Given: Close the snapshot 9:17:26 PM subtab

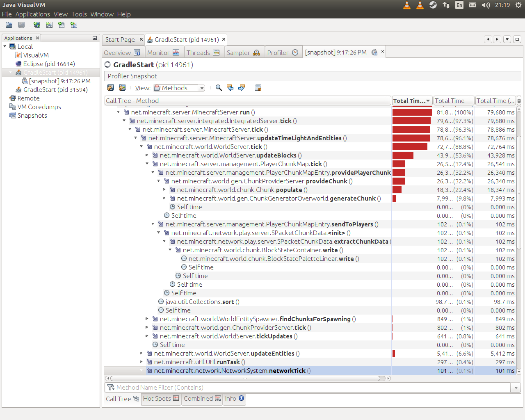Looking at the screenshot, I should pyautogui.click(x=383, y=52).
